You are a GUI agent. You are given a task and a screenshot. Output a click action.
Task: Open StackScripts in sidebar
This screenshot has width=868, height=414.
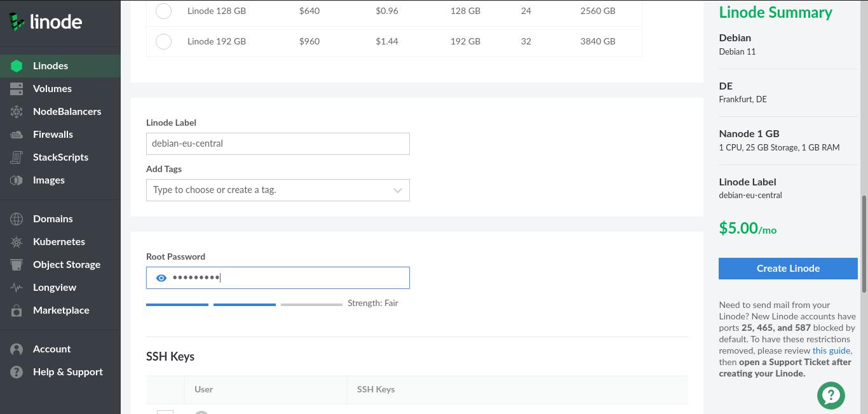[x=60, y=157]
